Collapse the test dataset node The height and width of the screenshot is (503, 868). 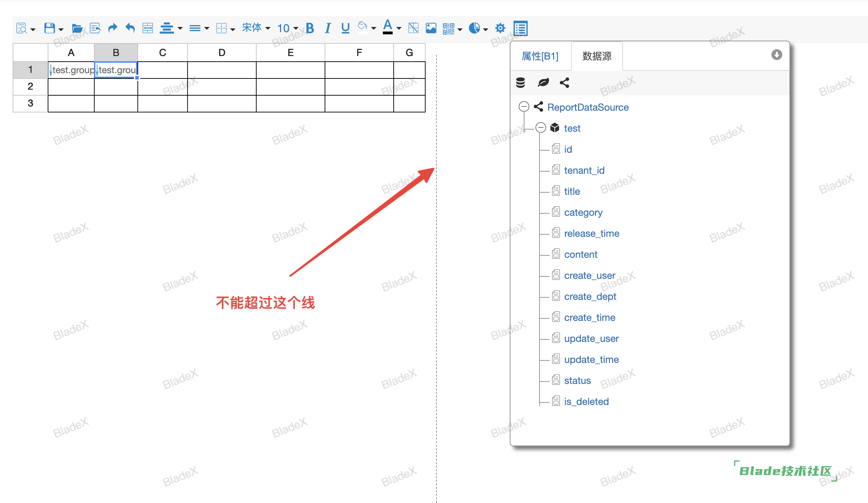(541, 128)
